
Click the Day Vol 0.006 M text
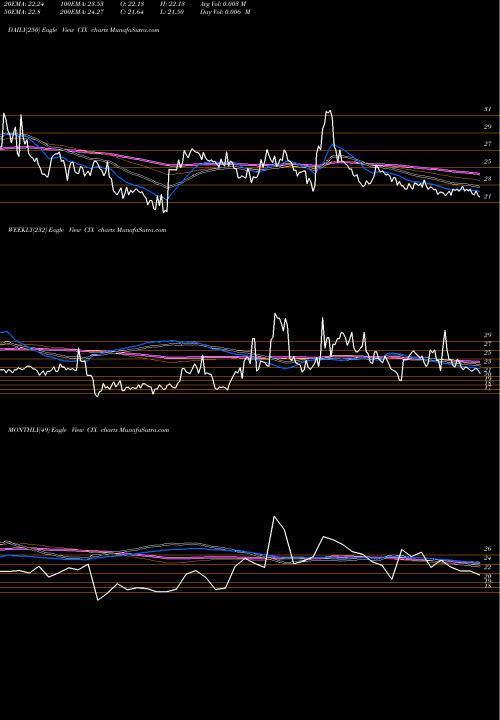point(225,12)
